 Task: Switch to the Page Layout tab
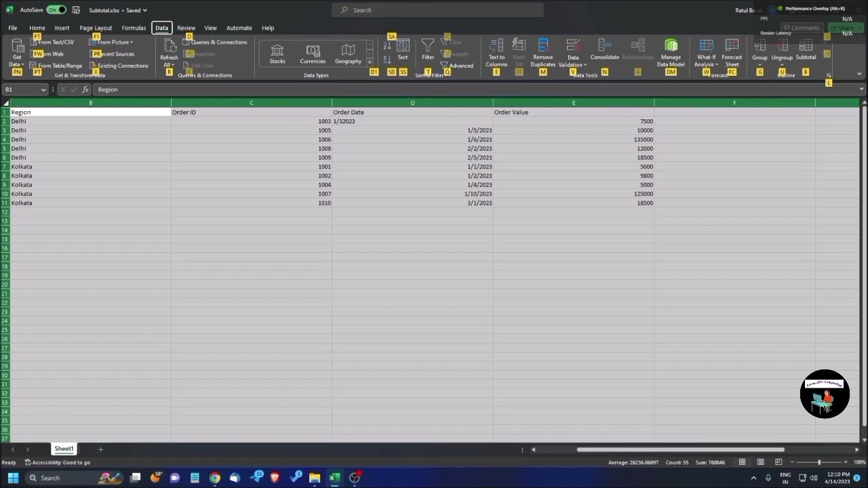96,28
